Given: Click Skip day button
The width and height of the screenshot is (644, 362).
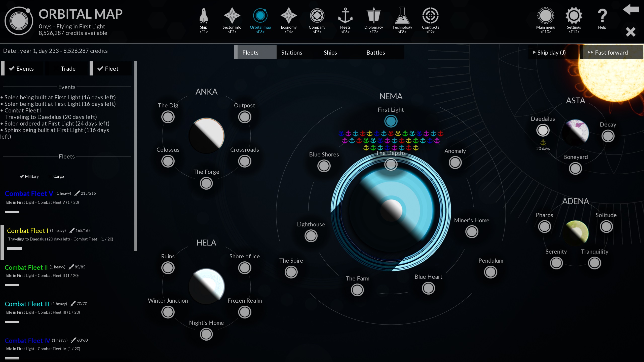Looking at the screenshot, I should (549, 53).
